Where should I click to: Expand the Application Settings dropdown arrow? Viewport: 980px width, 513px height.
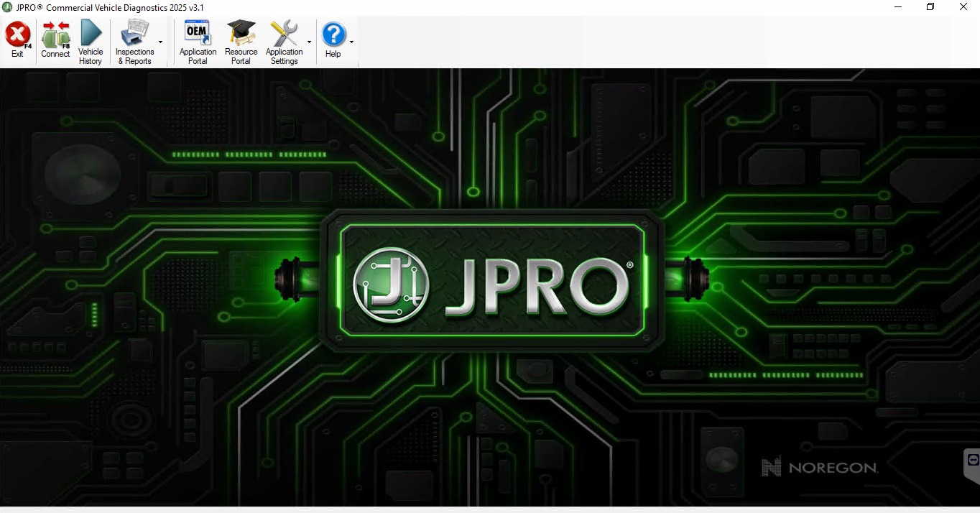tap(310, 42)
